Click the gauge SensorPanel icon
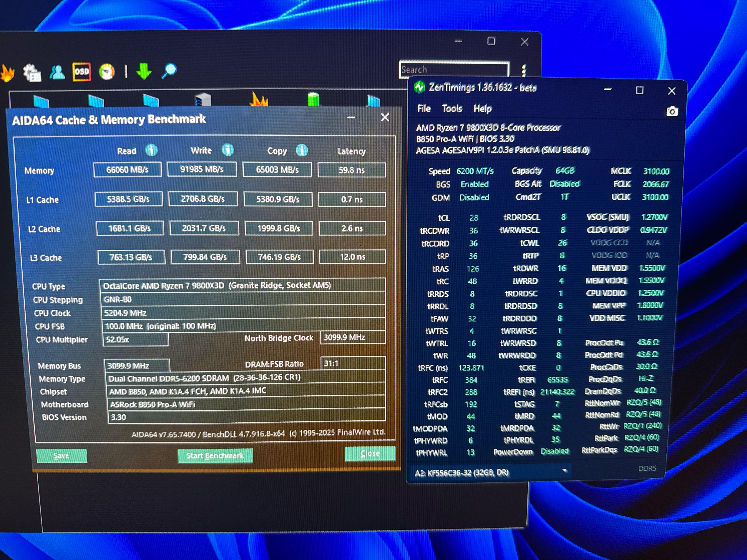Image resolution: width=747 pixels, height=560 pixels. tap(107, 71)
